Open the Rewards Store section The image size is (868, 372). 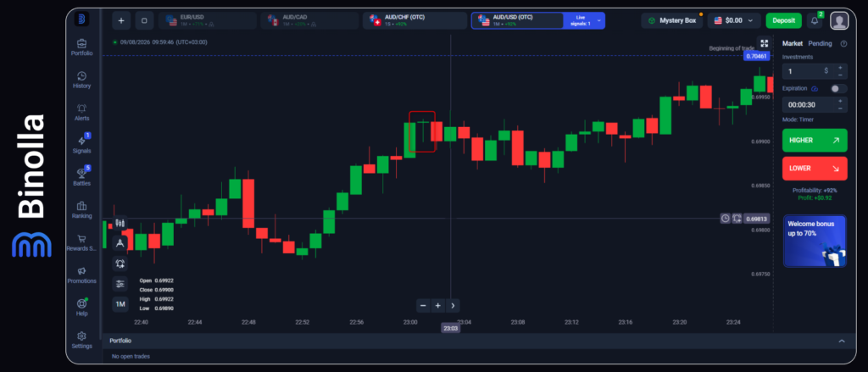pyautogui.click(x=82, y=242)
